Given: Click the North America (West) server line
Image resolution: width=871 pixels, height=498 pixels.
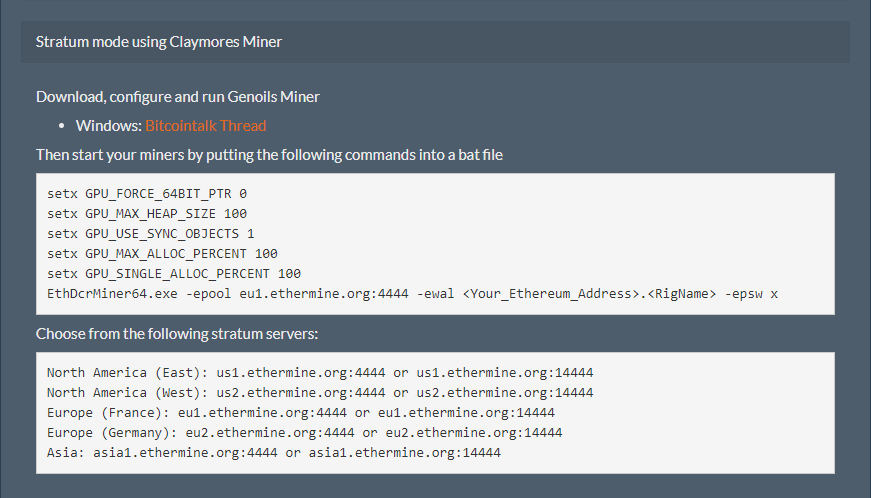Looking at the screenshot, I should [320, 393].
